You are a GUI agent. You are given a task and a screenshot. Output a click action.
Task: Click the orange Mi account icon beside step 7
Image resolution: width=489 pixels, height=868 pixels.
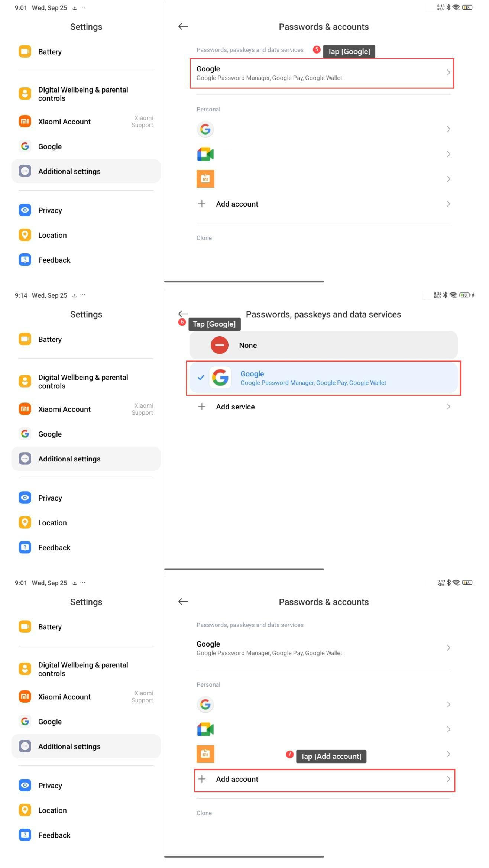click(x=205, y=754)
